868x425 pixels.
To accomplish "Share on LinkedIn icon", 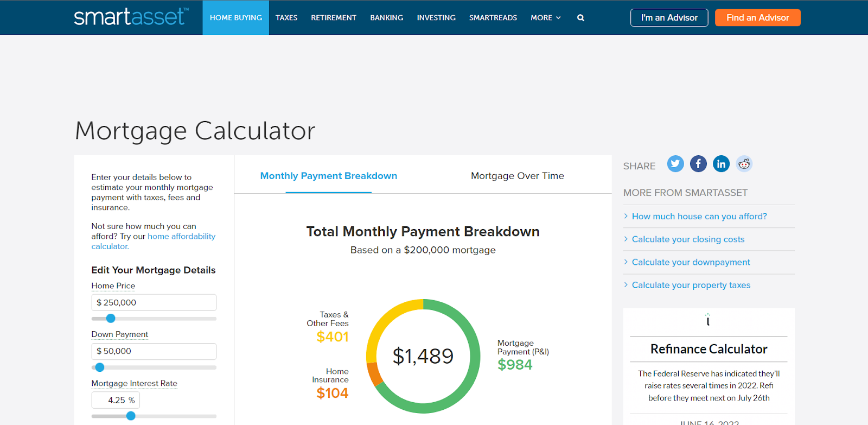I will (x=721, y=163).
